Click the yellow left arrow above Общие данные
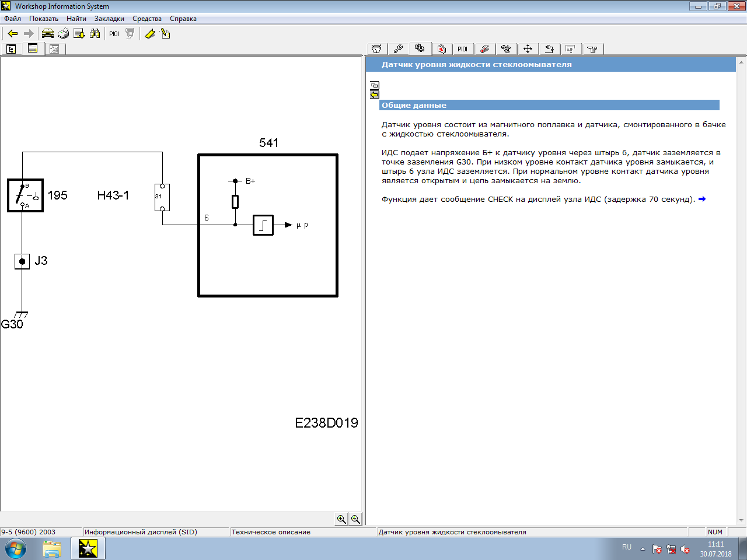The width and height of the screenshot is (747, 560). pos(375,95)
